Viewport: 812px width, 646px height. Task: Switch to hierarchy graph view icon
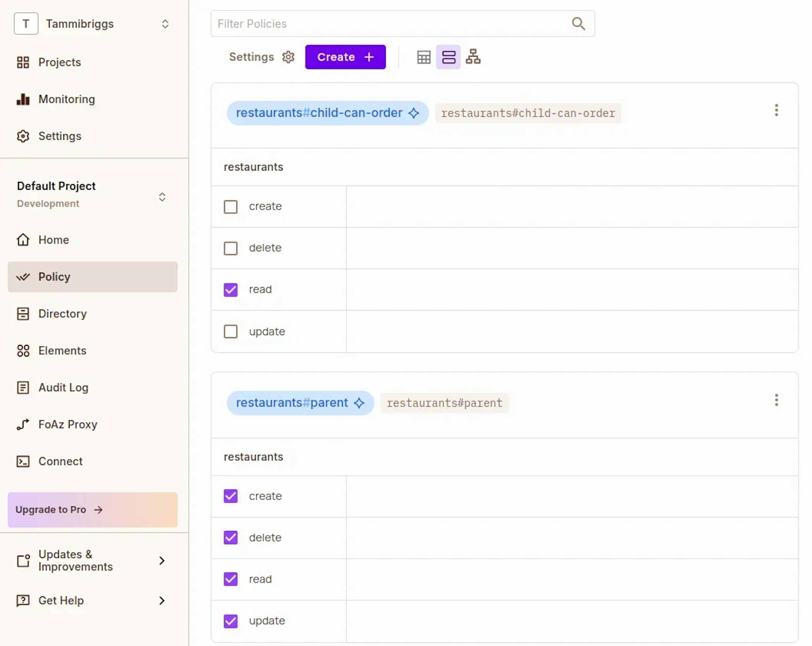473,57
